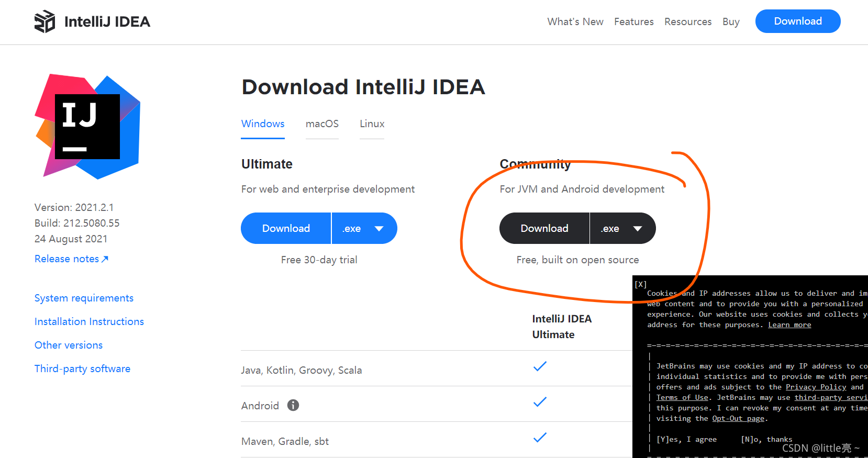Click 'Maven, Gradle, sbt' row label

coord(285,441)
